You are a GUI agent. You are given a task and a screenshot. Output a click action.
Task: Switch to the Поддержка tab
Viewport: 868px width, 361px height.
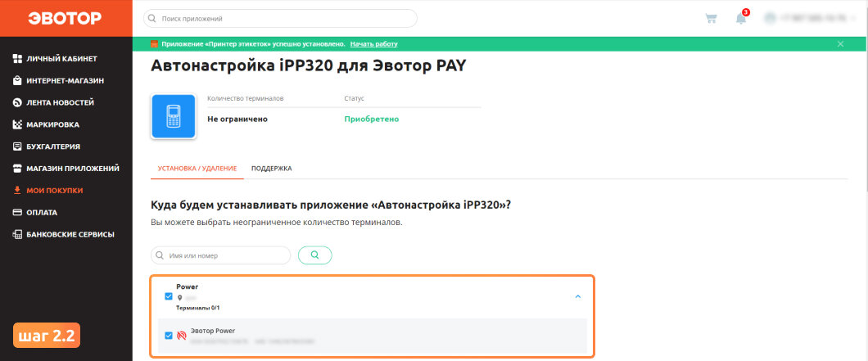(x=271, y=169)
